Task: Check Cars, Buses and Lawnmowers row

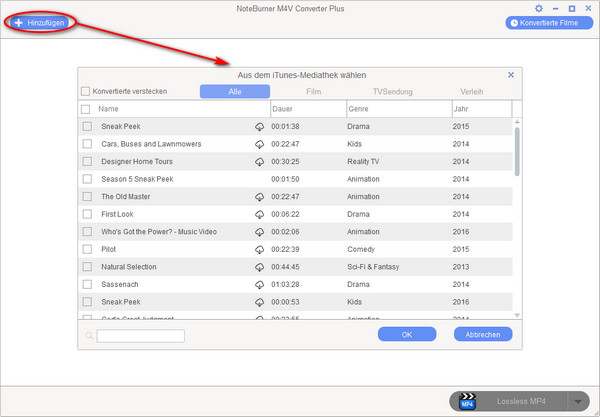Action: [x=87, y=144]
